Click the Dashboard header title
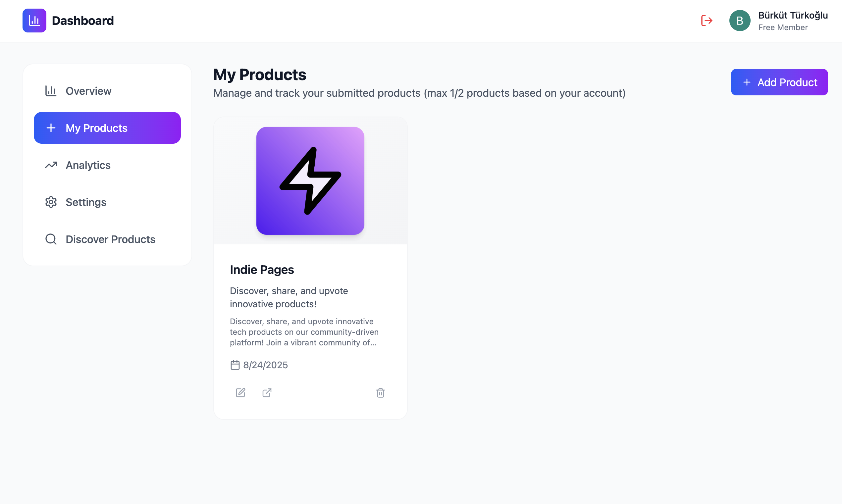The width and height of the screenshot is (842, 504). pyautogui.click(x=83, y=21)
